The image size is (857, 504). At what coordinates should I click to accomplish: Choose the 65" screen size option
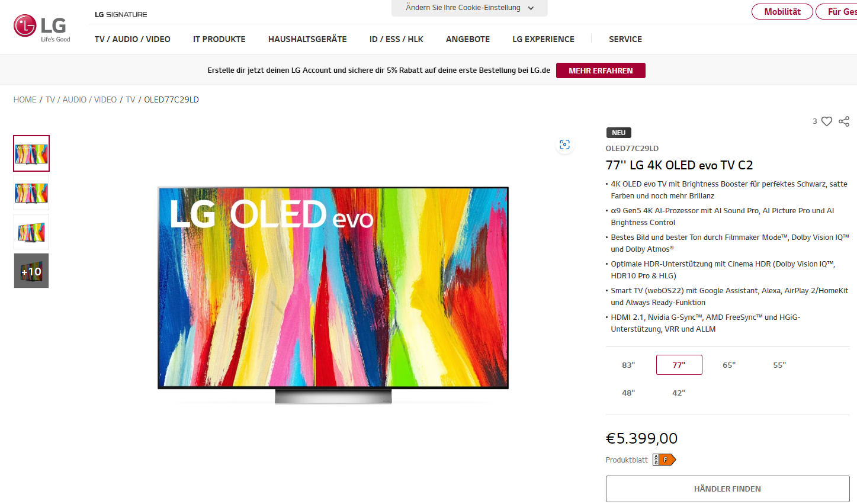[729, 365]
